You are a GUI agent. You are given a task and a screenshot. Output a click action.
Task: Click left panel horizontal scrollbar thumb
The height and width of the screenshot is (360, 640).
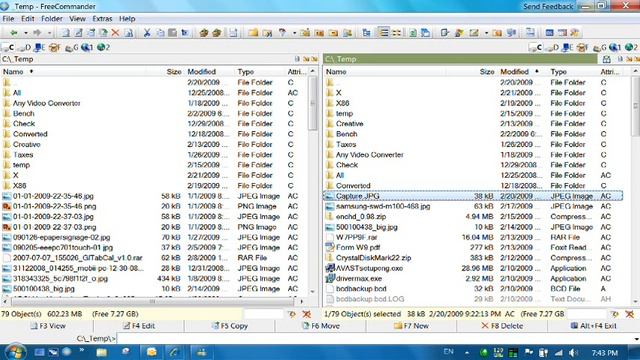[152, 302]
